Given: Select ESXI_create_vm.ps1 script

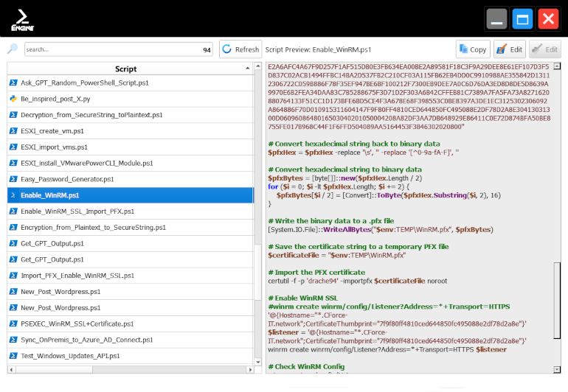Looking at the screenshot, I should pyautogui.click(x=52, y=131).
